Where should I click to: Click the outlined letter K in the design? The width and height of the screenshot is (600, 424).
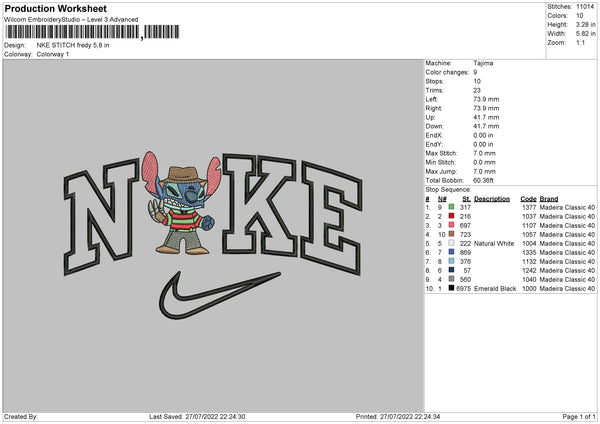click(259, 205)
